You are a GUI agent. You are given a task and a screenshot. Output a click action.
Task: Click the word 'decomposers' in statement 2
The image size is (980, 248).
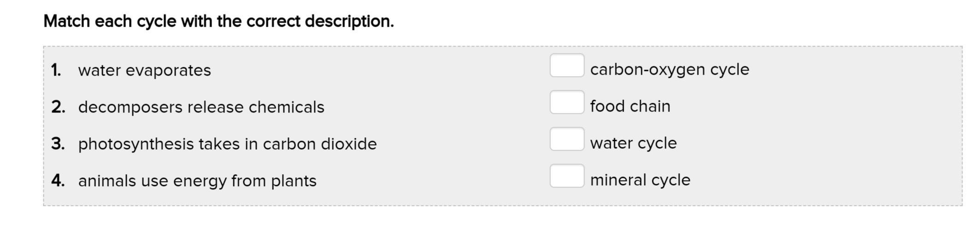point(130,107)
